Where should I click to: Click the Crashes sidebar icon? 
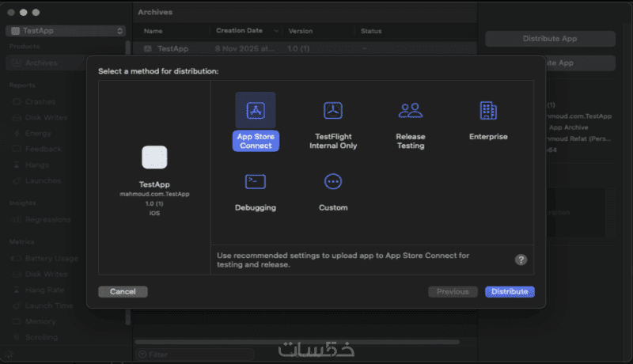[17, 102]
